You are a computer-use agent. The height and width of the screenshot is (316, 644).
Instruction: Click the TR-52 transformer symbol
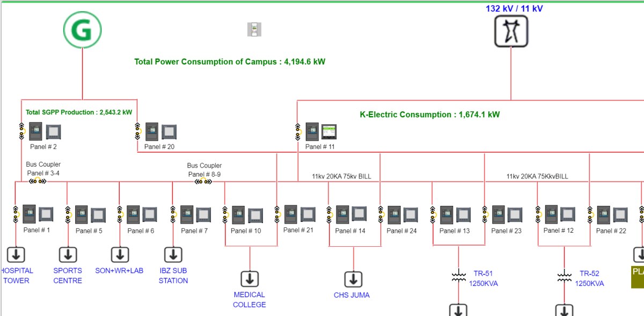pos(564,277)
